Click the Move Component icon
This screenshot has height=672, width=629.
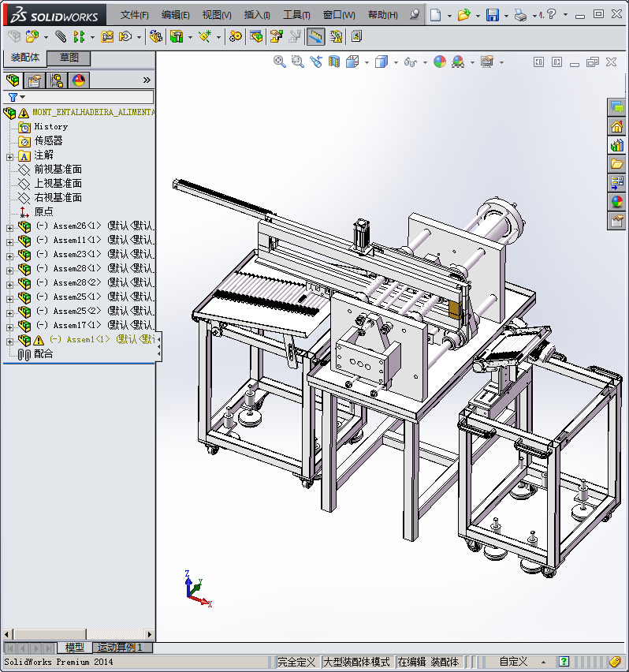pyautogui.click(x=125, y=37)
